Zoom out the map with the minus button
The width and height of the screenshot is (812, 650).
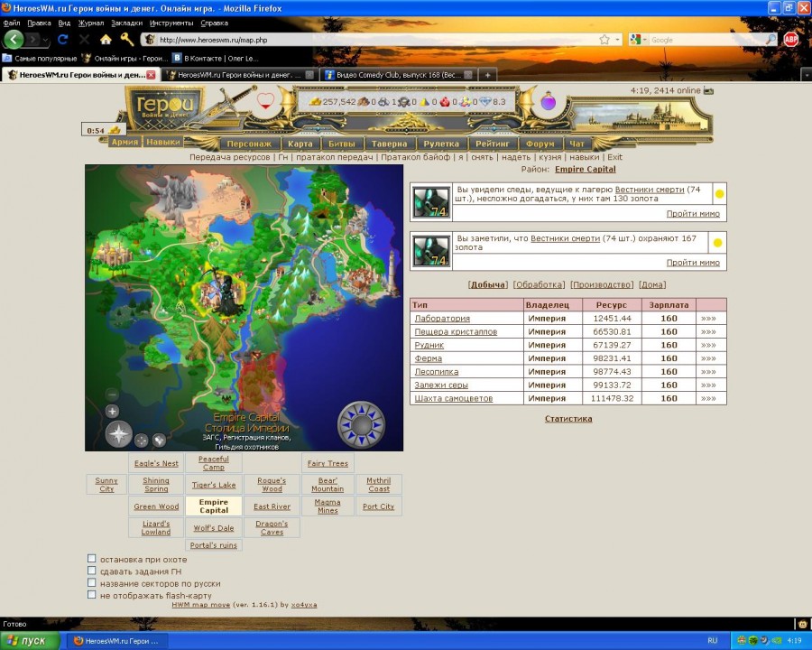coord(113,395)
